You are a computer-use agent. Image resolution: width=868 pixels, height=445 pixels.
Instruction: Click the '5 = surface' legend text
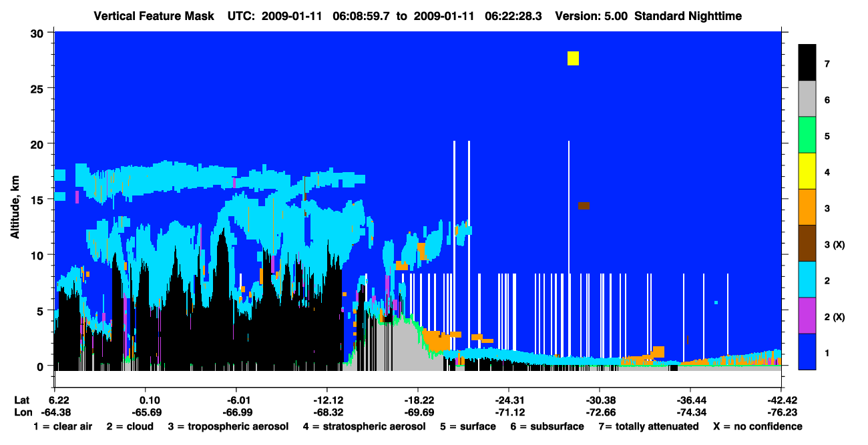tap(467, 426)
